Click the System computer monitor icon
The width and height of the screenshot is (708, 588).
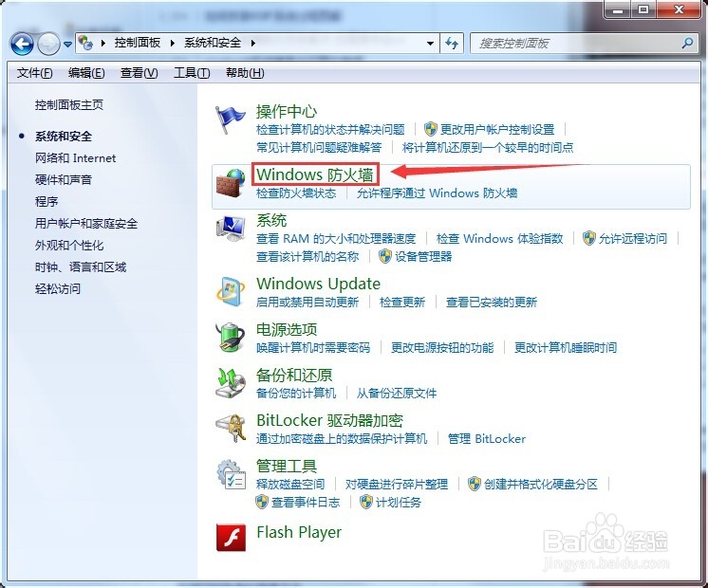point(231,229)
